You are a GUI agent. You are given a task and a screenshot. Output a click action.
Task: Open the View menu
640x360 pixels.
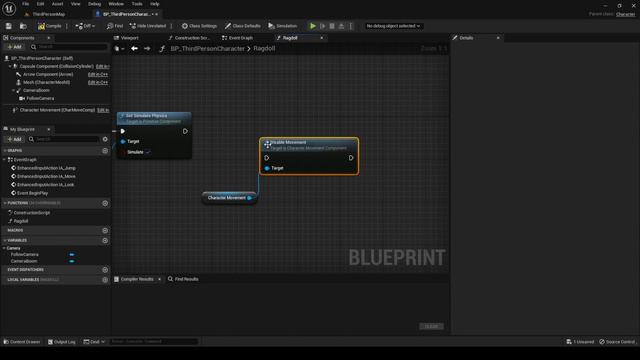click(x=76, y=4)
